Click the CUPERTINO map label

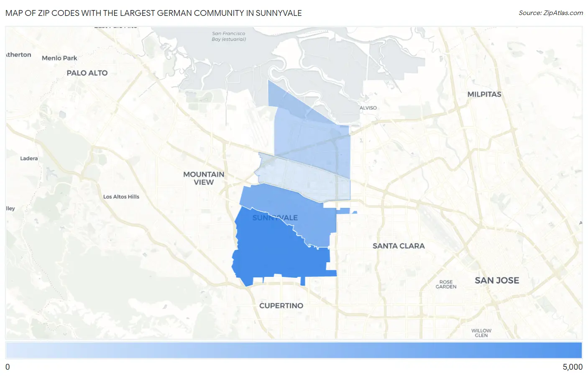coord(281,306)
